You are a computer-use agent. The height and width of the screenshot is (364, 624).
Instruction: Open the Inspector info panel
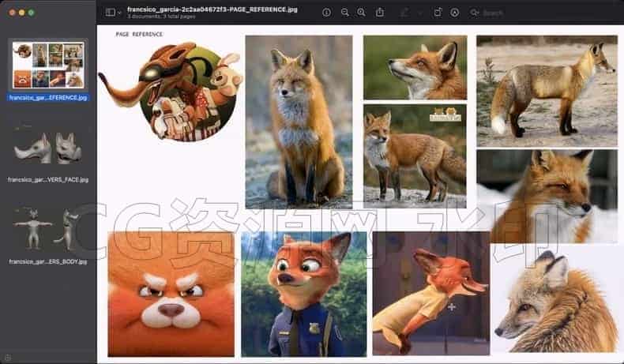coord(326,13)
